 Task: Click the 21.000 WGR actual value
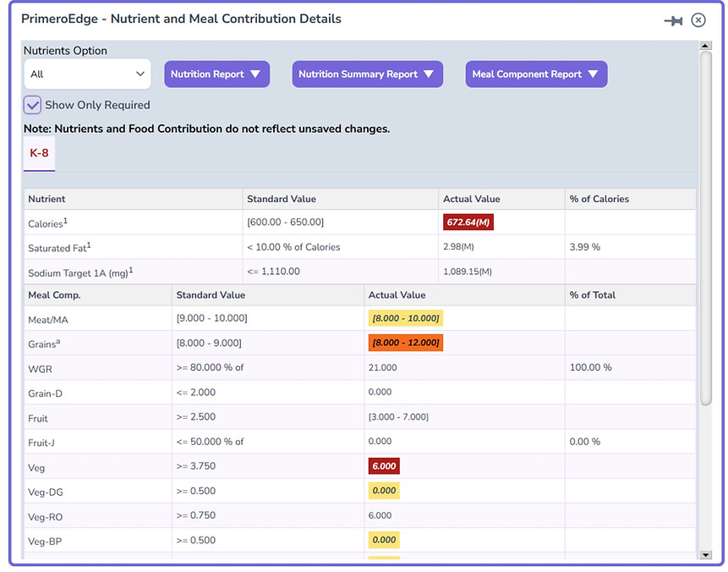point(382,367)
